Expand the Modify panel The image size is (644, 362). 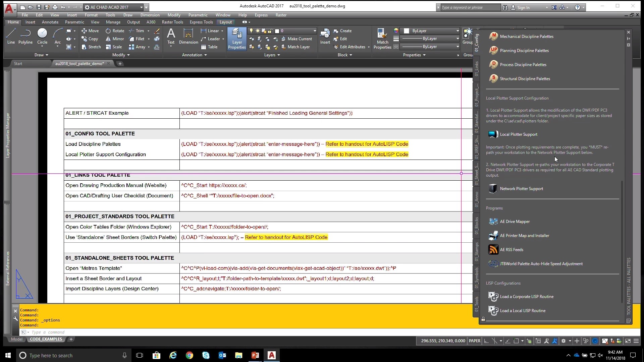click(121, 55)
